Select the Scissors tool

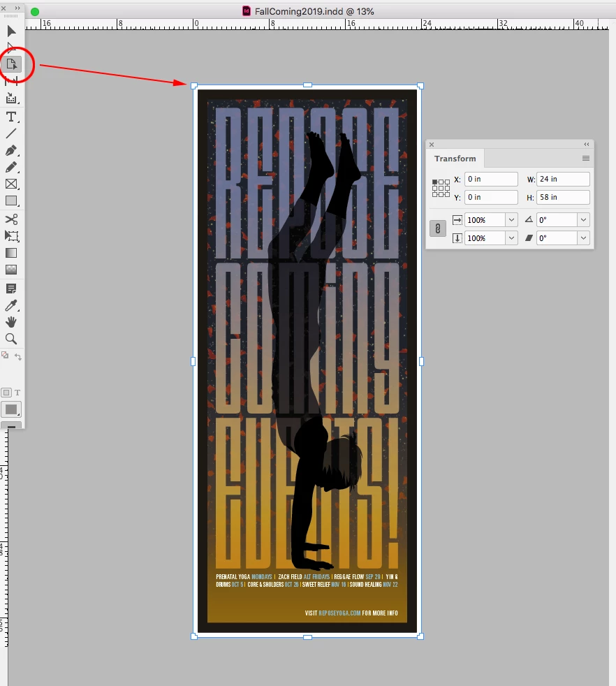(11, 219)
